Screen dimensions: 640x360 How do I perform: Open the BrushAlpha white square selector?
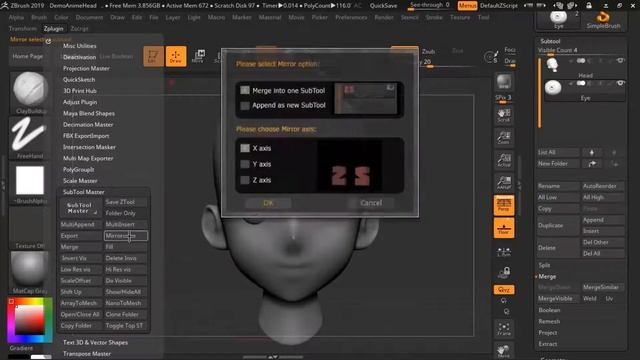29,180
